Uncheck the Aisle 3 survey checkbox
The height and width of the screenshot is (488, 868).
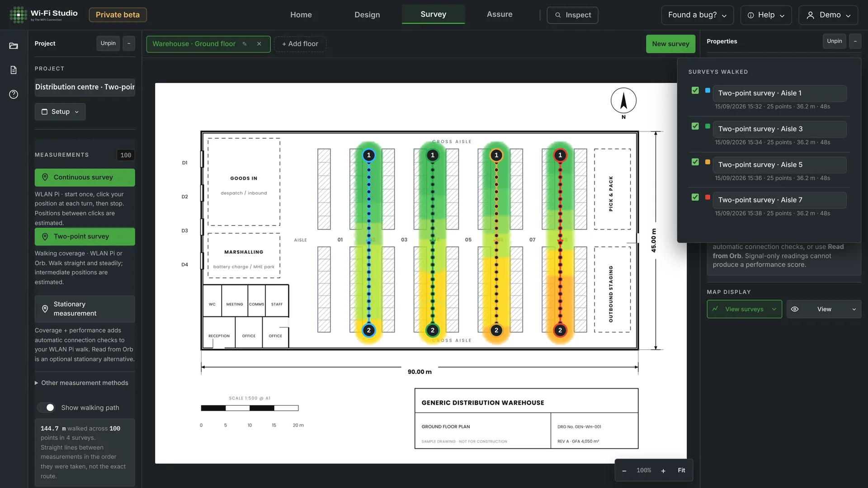(x=695, y=126)
